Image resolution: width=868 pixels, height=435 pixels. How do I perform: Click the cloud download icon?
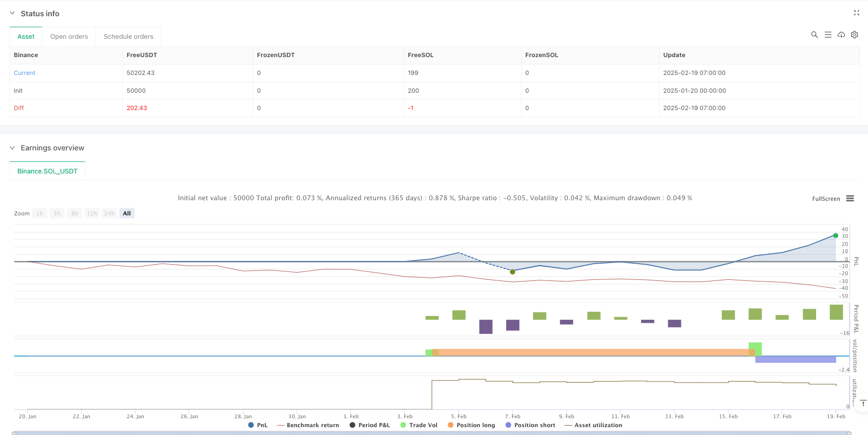pyautogui.click(x=841, y=35)
